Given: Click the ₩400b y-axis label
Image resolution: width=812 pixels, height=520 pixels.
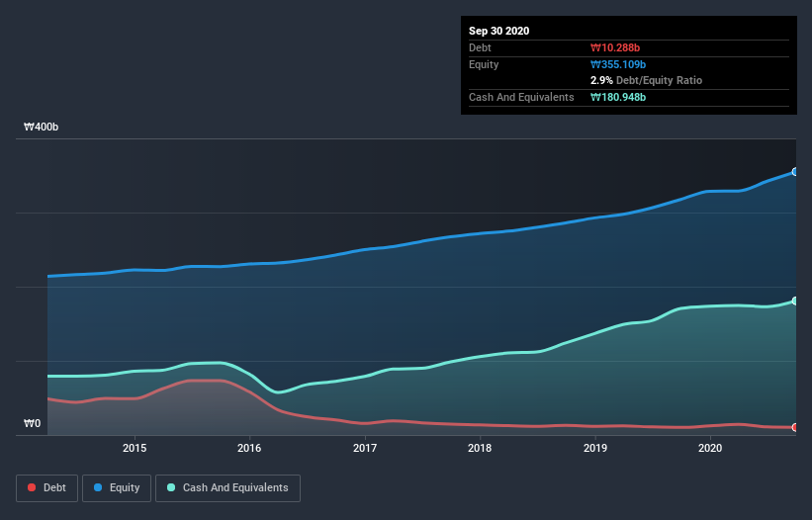Looking at the screenshot, I should tap(41, 127).
